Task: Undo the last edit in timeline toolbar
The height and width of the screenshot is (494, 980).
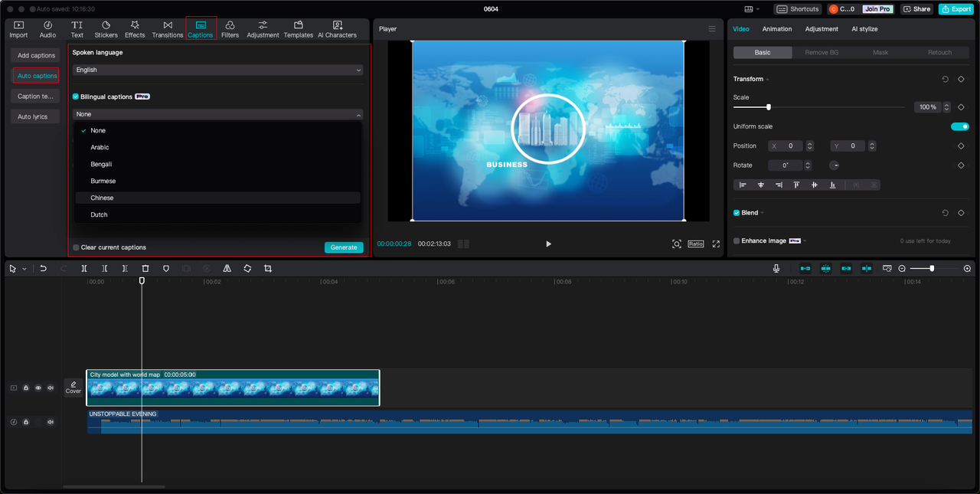Action: coord(44,269)
